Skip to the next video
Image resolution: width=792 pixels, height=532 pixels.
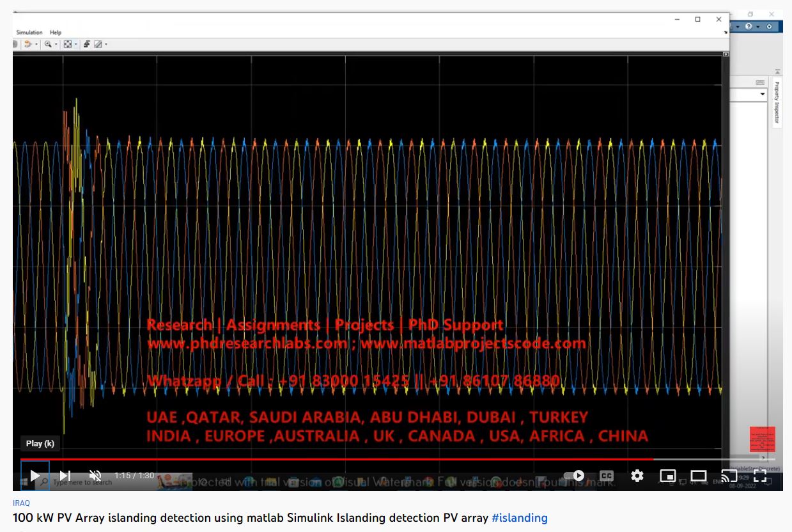pyautogui.click(x=65, y=476)
